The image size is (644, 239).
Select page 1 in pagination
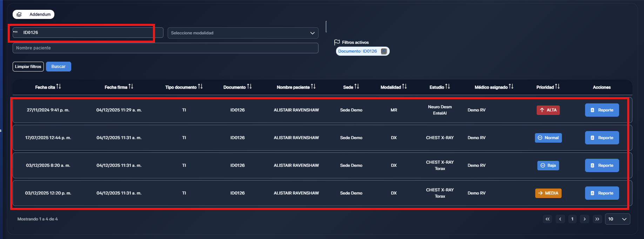point(572,219)
